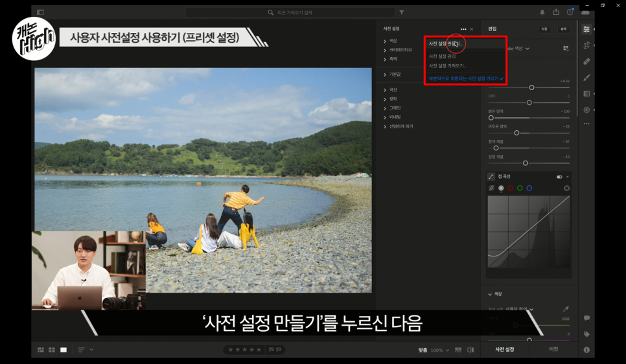
Task: Switch to square grid view
Action: pos(52,350)
